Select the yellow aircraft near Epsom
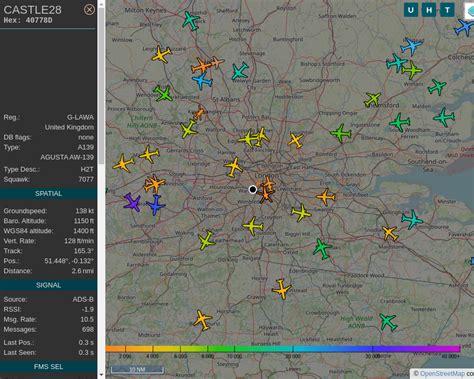This screenshot has height=379, width=474. pyautogui.click(x=253, y=226)
